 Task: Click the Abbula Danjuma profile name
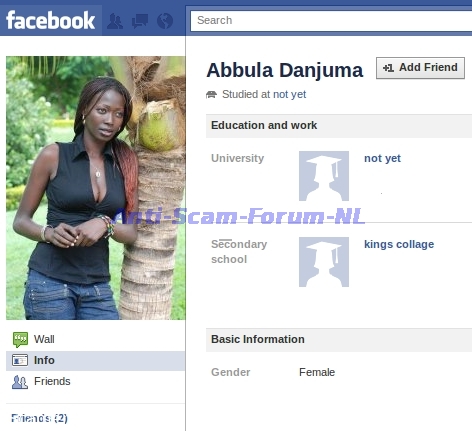(x=285, y=70)
